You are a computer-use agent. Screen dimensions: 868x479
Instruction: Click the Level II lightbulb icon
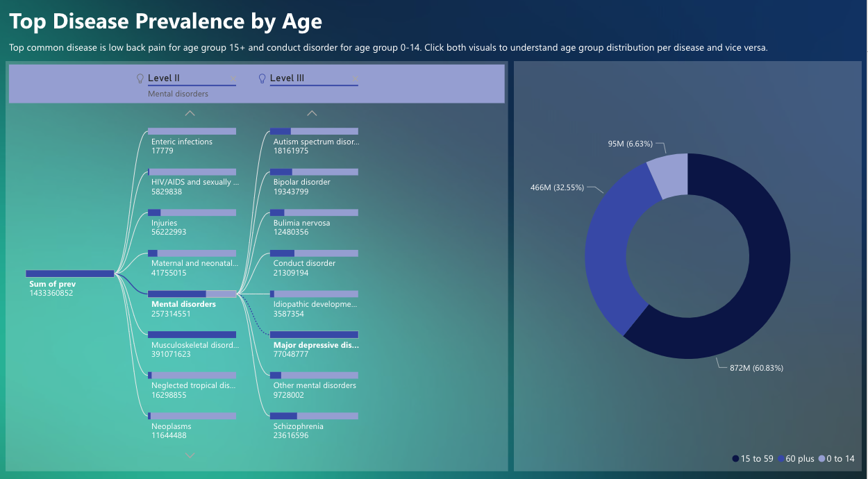tap(140, 78)
